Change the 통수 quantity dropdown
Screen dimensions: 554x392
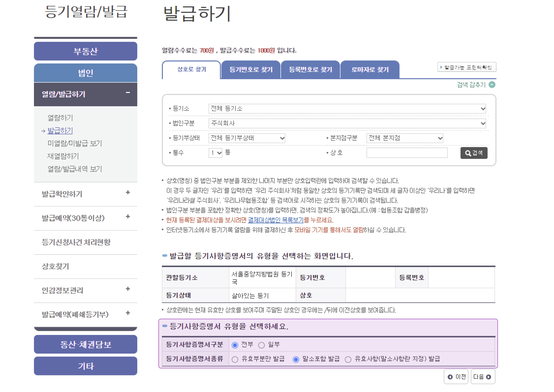pos(215,153)
